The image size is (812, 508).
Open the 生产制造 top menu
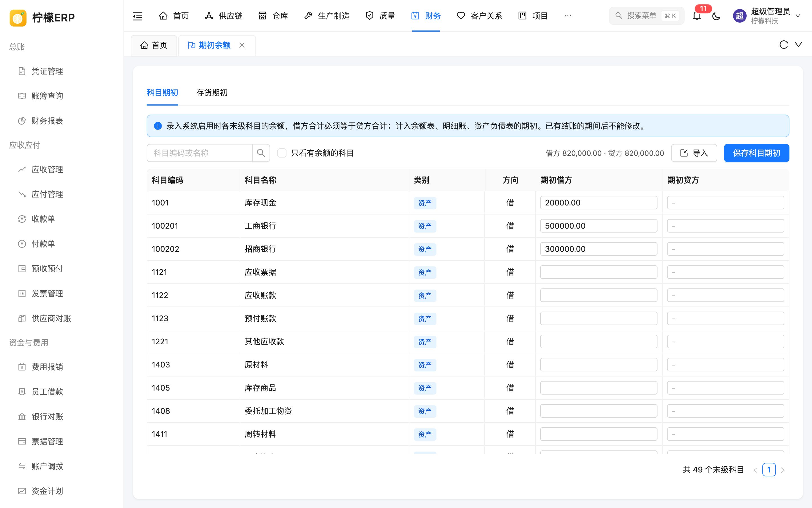pos(327,16)
